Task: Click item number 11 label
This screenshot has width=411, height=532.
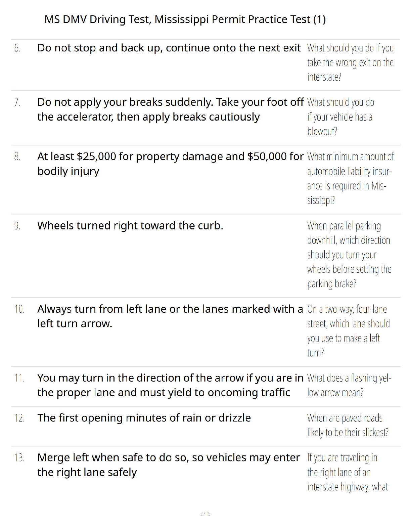Action: pos(19,378)
